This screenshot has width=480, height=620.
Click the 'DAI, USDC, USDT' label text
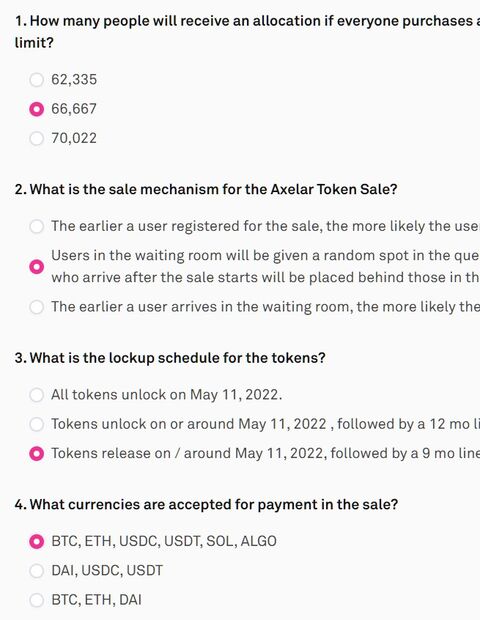pos(107,571)
